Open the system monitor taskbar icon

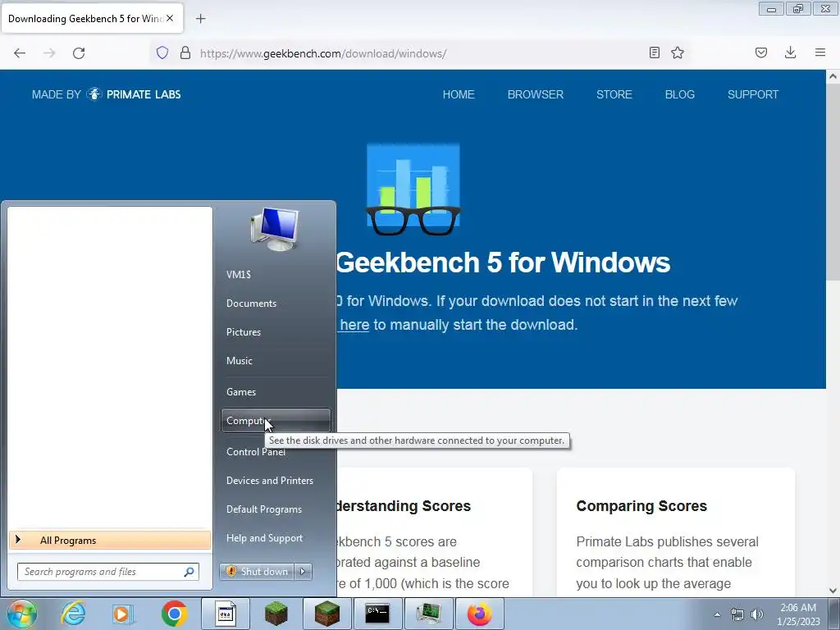tap(428, 614)
